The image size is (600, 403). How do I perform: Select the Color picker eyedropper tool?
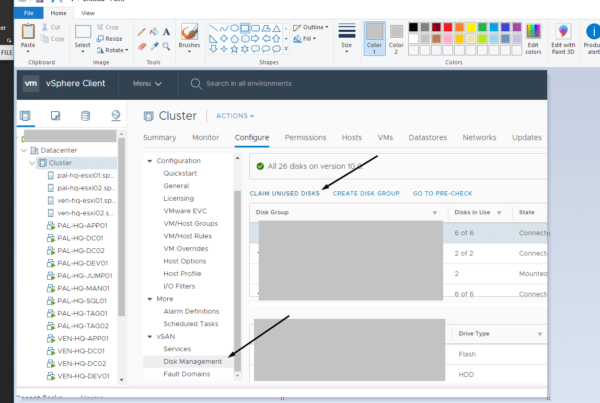154,46
